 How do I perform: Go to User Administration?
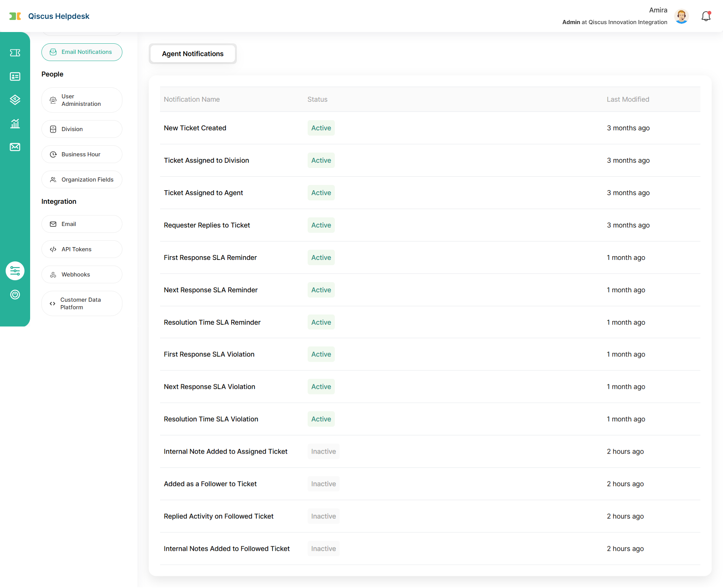[x=82, y=100]
